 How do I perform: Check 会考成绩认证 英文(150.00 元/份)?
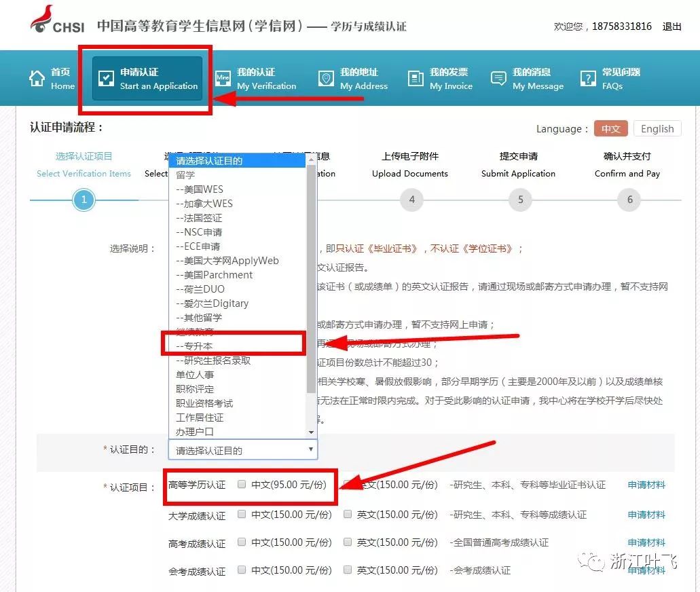pos(348,570)
